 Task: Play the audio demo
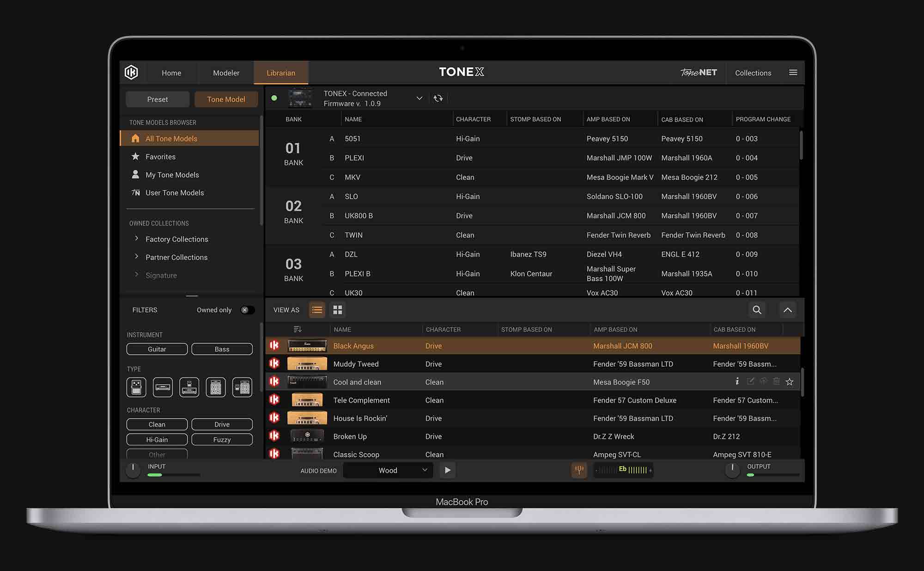[447, 470]
